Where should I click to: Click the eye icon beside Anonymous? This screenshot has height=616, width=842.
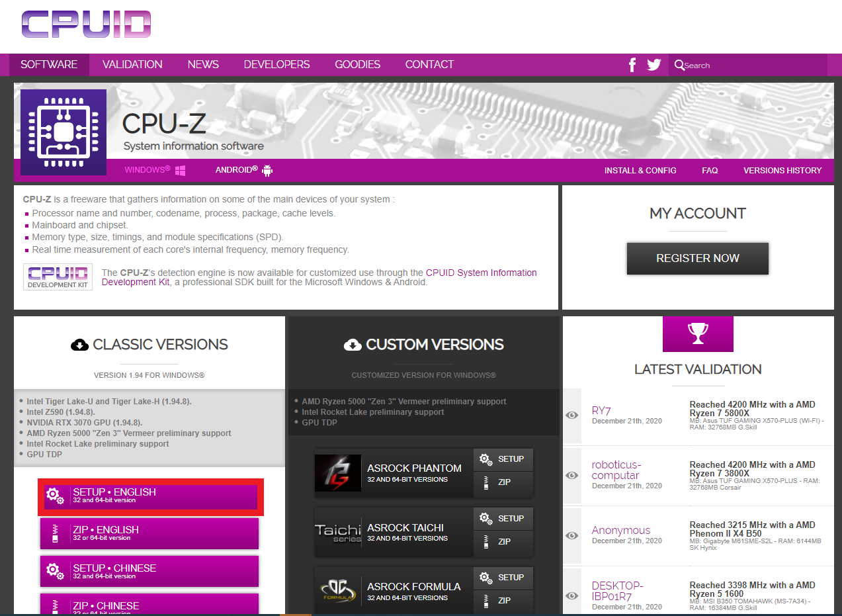point(572,535)
